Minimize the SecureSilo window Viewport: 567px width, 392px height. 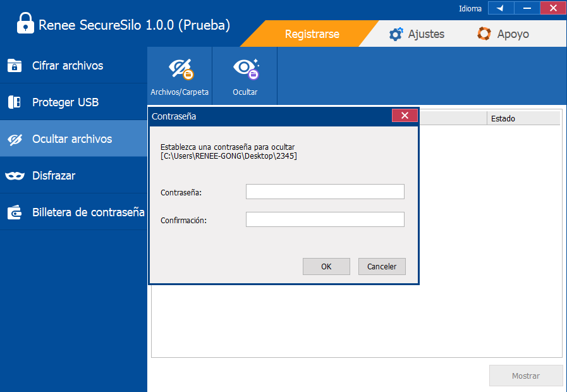527,8
